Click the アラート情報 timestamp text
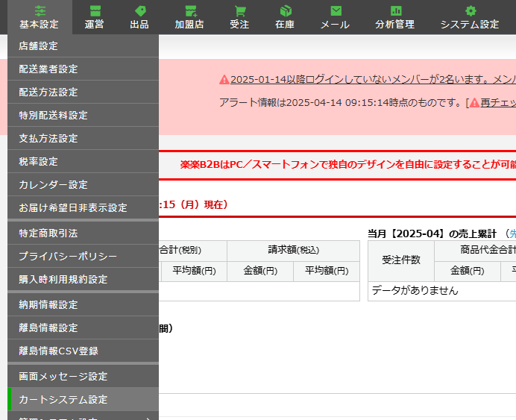This screenshot has width=516, height=420. 342,103
